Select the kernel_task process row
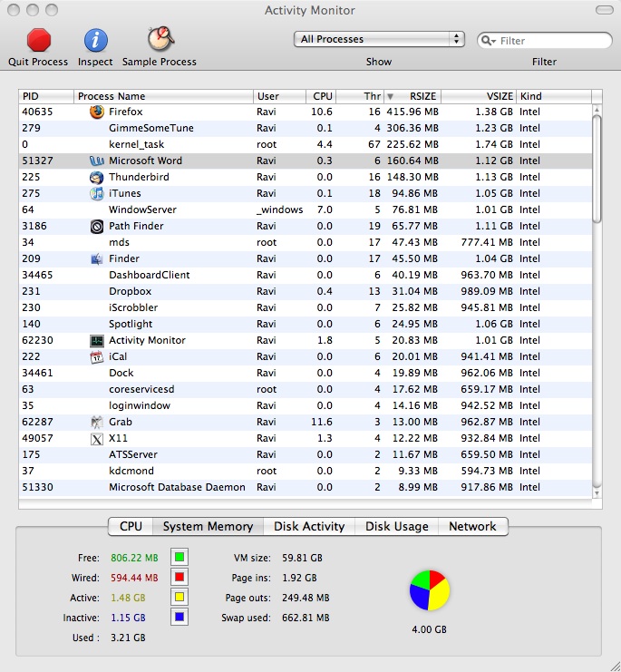This screenshot has height=672, width=621. point(306,144)
